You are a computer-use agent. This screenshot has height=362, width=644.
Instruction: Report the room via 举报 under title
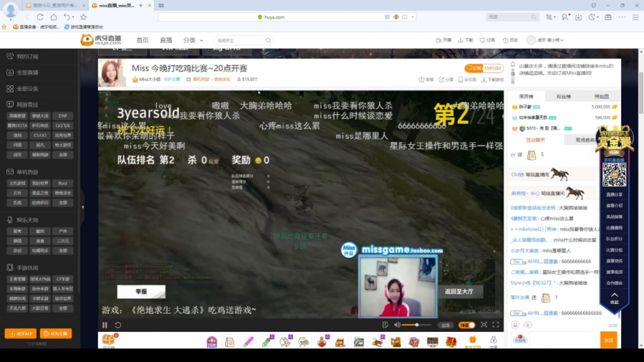[x=426, y=80]
